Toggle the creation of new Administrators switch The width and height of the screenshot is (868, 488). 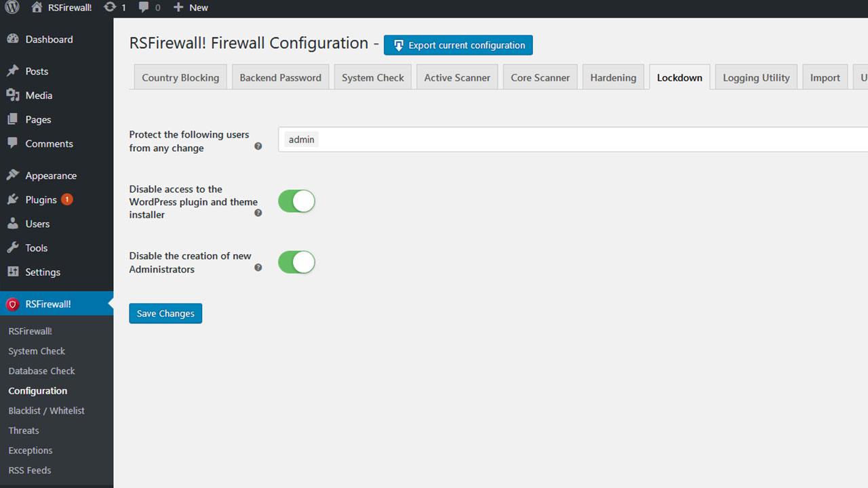[x=296, y=262]
